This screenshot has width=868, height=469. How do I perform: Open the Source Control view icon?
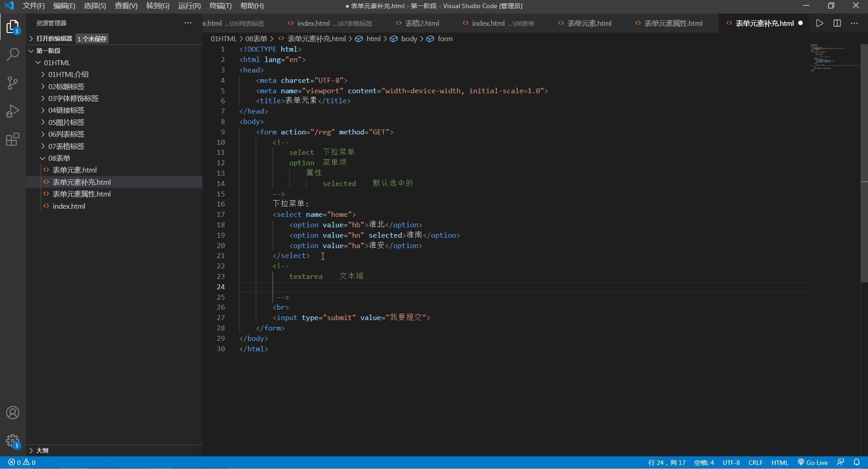13,83
